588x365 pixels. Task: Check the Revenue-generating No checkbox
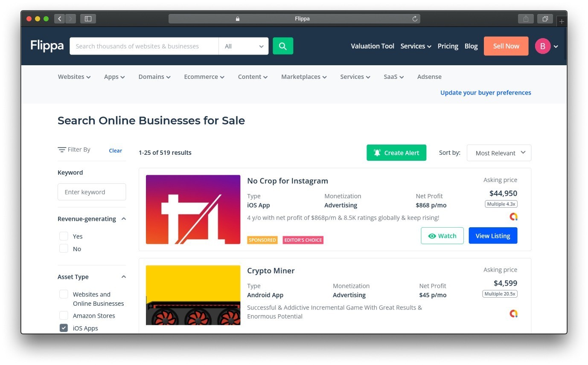64,249
